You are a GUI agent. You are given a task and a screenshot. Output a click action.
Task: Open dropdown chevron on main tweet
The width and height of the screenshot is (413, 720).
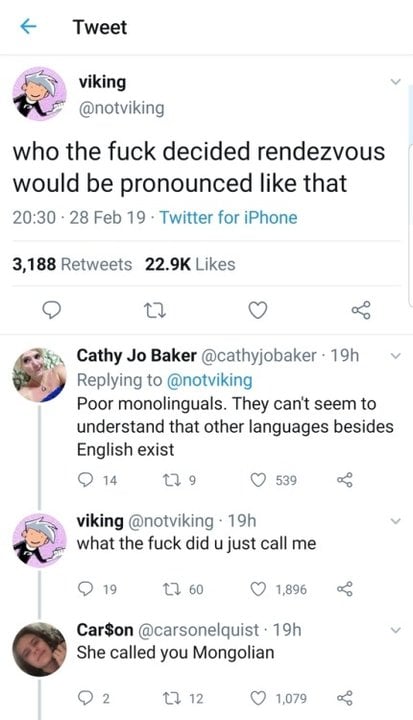coord(395,82)
